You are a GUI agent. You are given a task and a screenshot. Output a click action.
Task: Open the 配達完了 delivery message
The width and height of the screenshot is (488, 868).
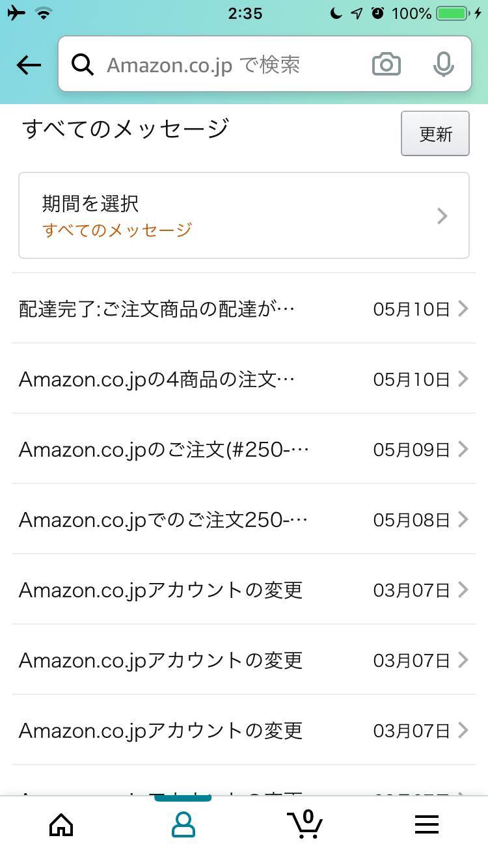point(157,308)
